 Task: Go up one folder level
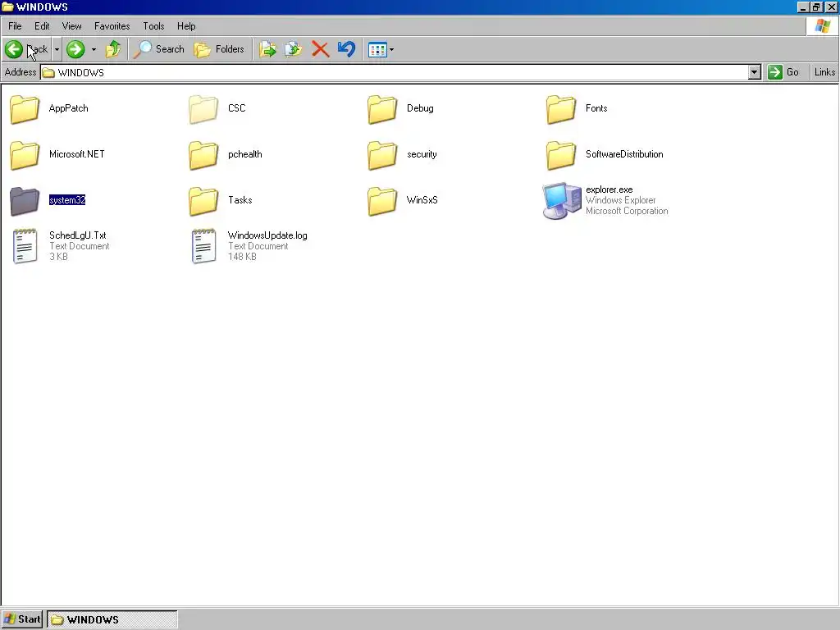pos(113,49)
